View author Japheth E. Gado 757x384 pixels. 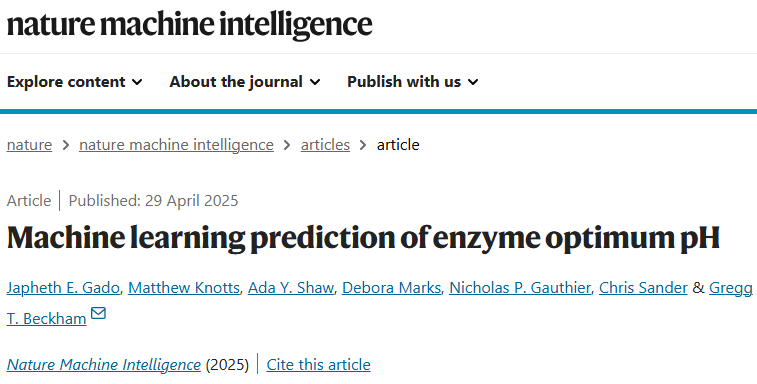(63, 288)
